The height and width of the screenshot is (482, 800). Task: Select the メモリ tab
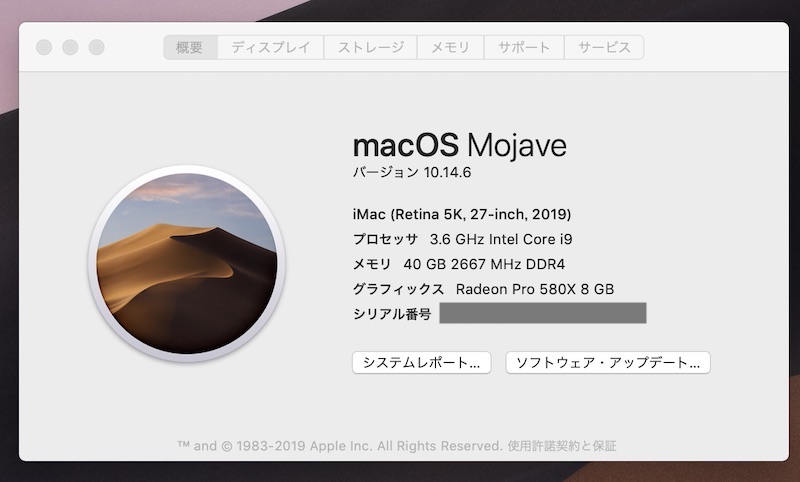click(x=451, y=47)
